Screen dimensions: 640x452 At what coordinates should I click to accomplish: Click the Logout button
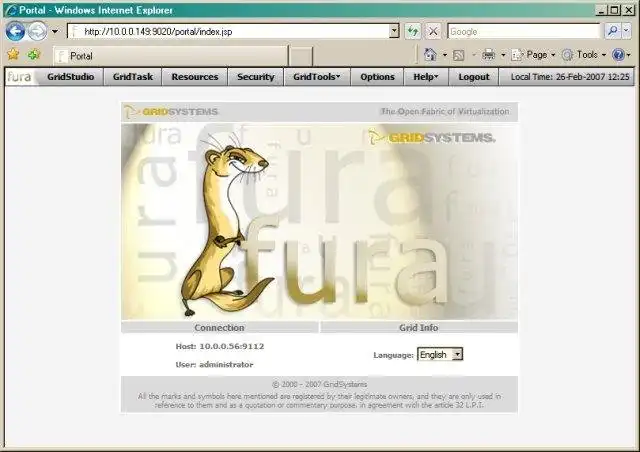474,77
